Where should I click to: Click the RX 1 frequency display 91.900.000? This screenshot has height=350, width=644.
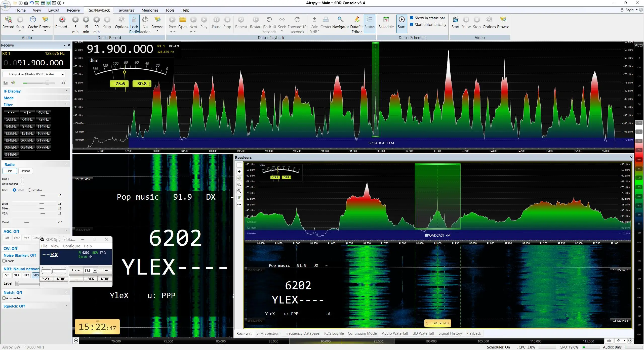(40, 63)
